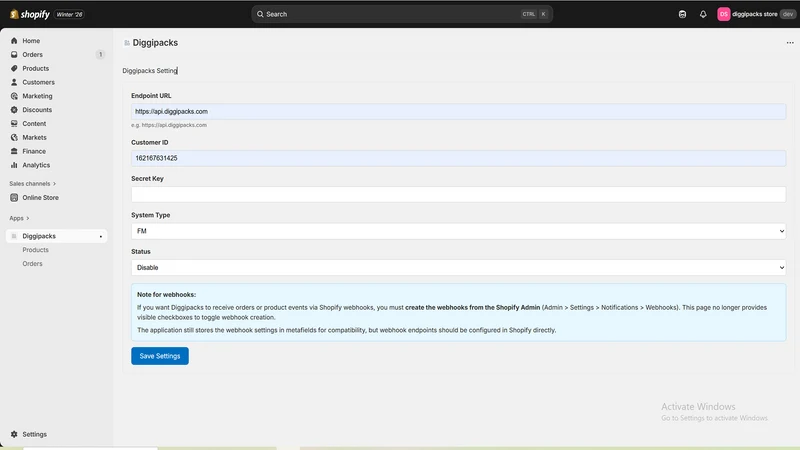Screen dimensions: 800x450
Task: Open Products under Diggipacks app
Action: click(x=35, y=250)
